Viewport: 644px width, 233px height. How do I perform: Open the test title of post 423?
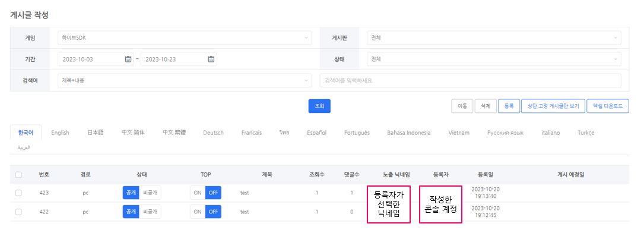click(x=245, y=193)
